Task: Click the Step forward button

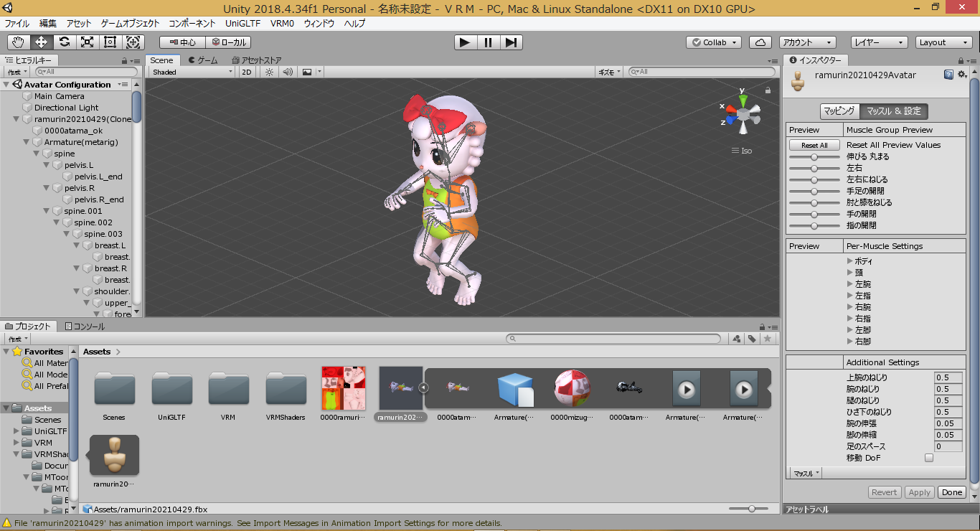Action: [x=510, y=42]
